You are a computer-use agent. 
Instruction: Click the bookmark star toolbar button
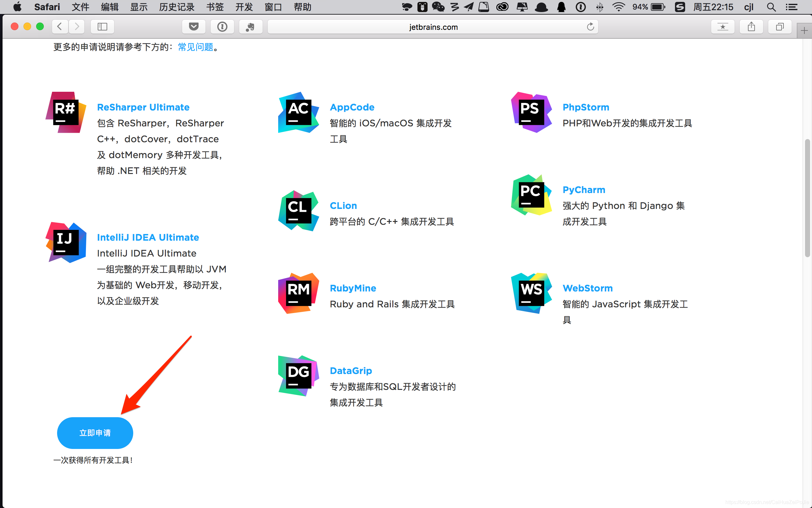tap(723, 27)
